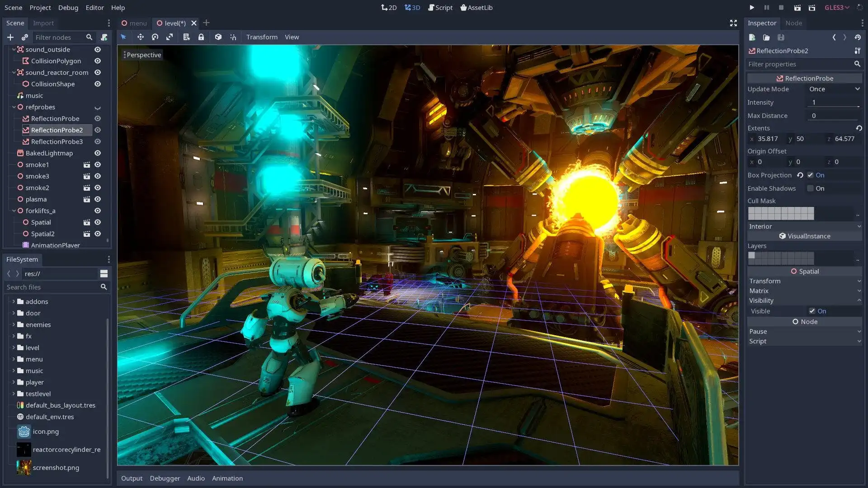
Task: Click the Add node button
Action: coord(9,37)
